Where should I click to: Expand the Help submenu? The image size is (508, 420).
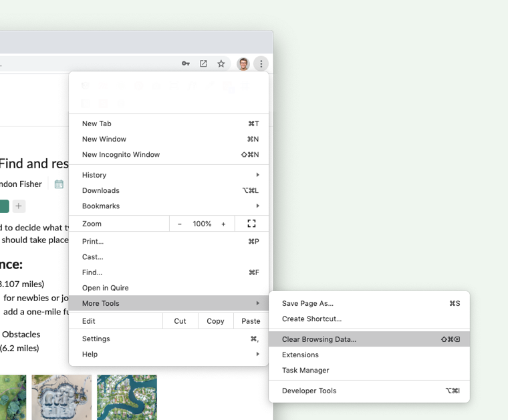click(169, 355)
